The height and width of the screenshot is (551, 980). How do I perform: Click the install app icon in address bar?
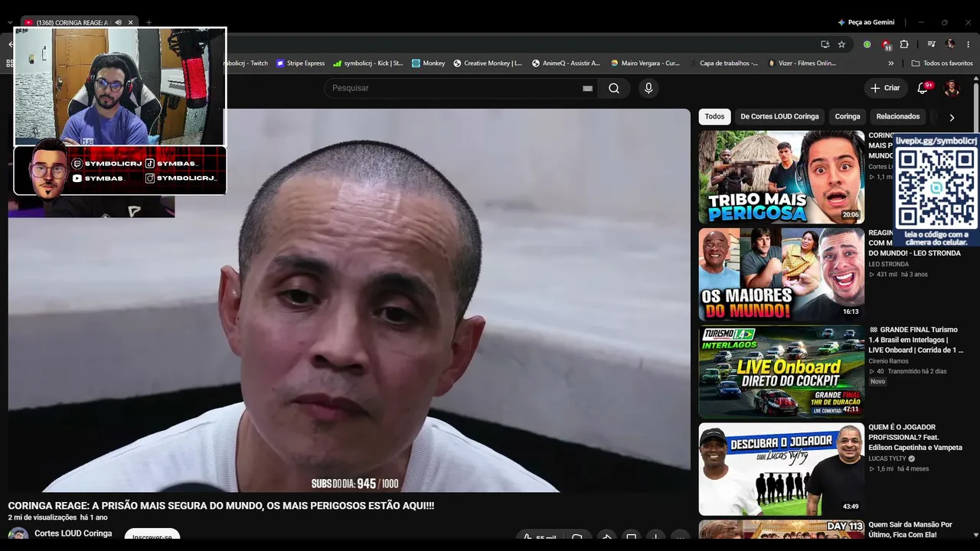825,44
